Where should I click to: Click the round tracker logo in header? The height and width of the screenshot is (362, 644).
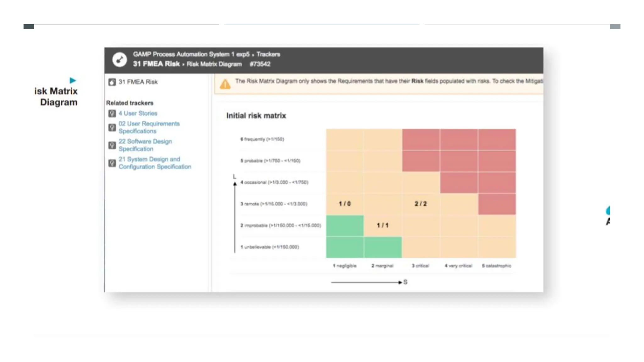pyautogui.click(x=119, y=59)
